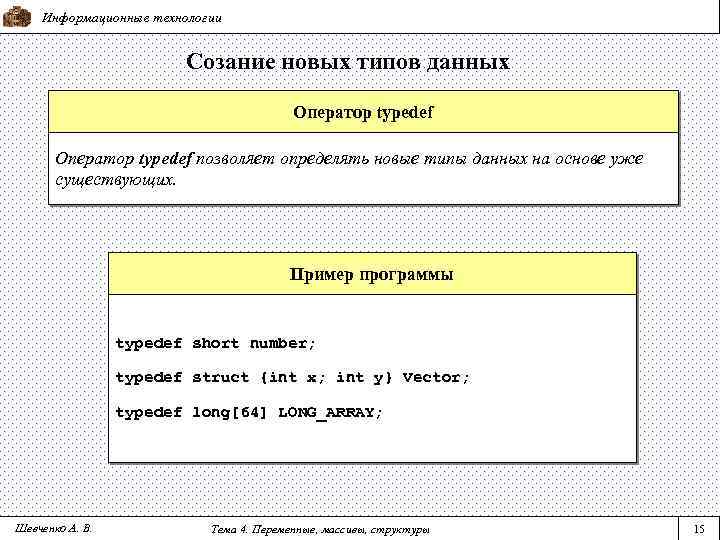Click the slide number 15
This screenshot has width=720, height=540.
pos(699,529)
